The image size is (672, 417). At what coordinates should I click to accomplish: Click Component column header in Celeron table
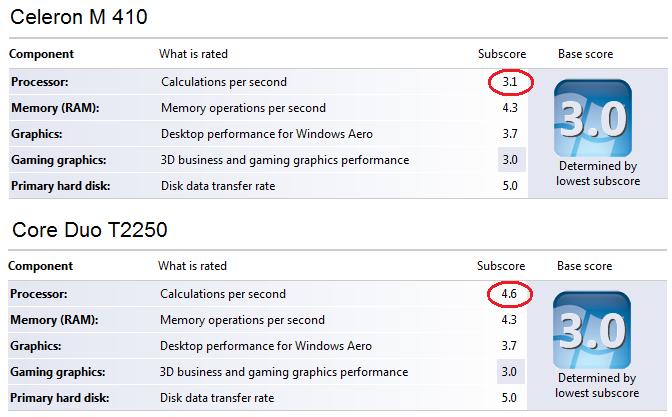click(x=41, y=53)
